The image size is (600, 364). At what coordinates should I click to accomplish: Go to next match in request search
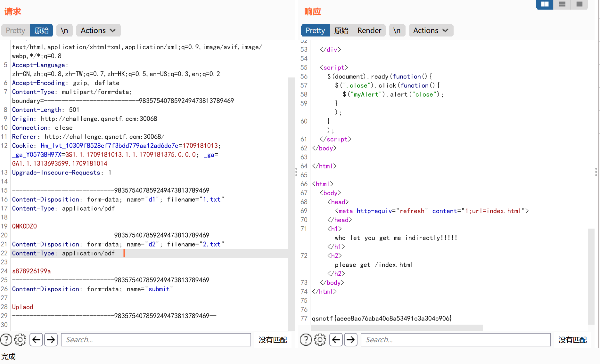point(51,340)
